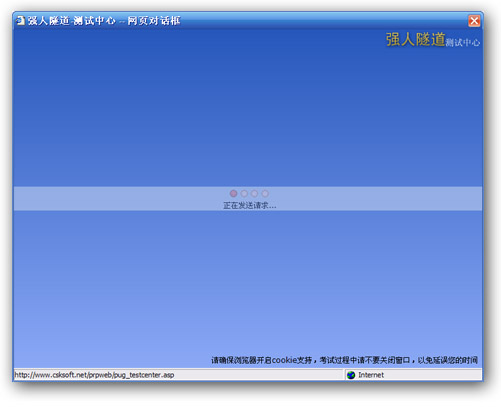Click the word cookie in the bottom notice

tap(284, 360)
